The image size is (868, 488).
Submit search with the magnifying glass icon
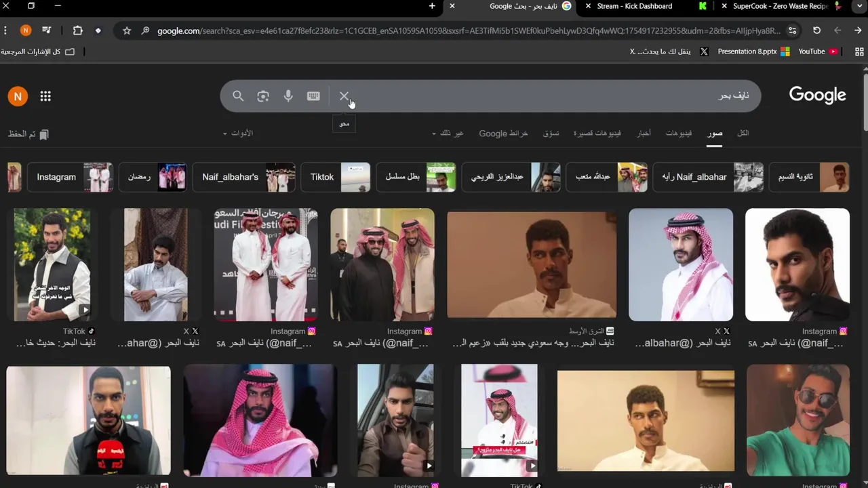[x=238, y=96]
